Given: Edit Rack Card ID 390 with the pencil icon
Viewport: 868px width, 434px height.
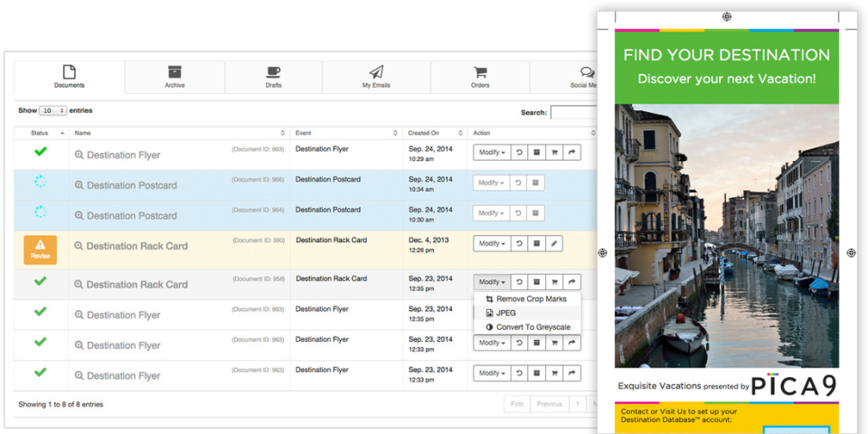Looking at the screenshot, I should [554, 243].
